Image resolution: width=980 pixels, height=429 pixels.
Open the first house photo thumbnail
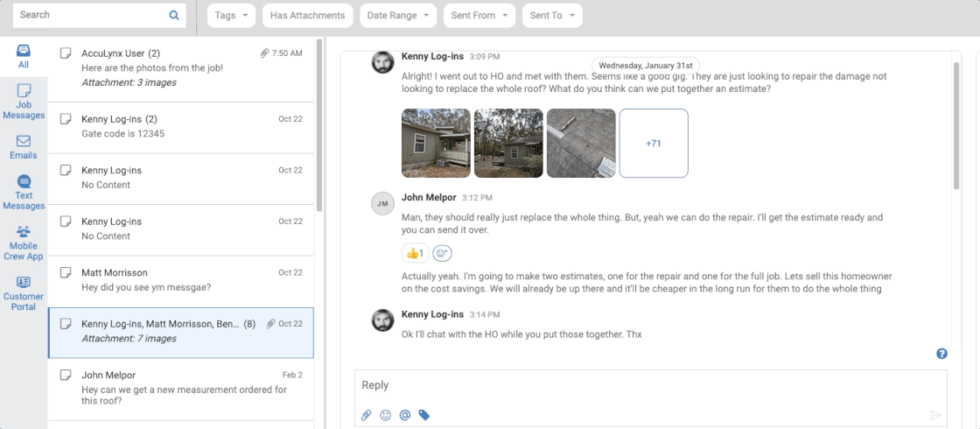click(x=436, y=144)
